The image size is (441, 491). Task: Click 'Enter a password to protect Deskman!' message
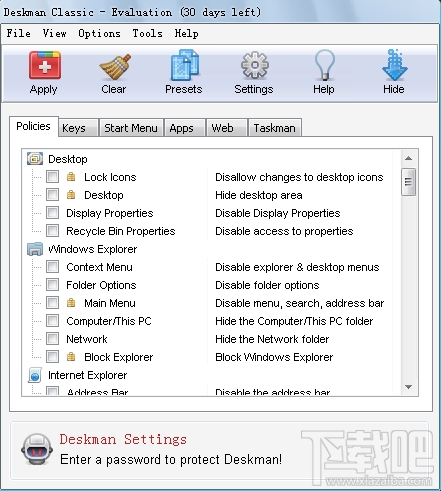click(171, 459)
